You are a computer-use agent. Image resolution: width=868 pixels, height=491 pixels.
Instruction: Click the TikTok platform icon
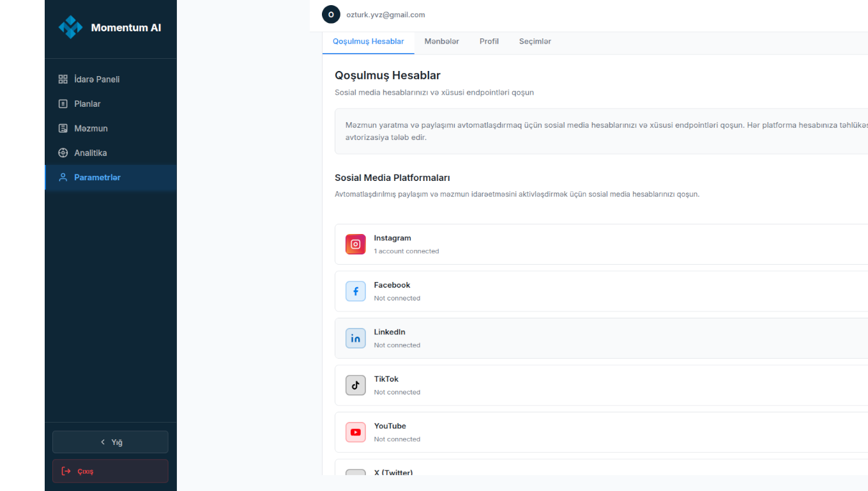coord(356,386)
